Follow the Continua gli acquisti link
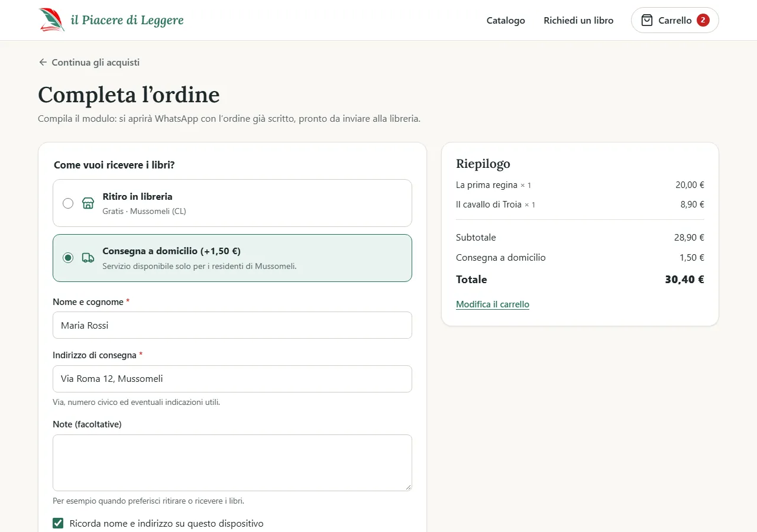Screen dimensions: 757x532 (89, 62)
